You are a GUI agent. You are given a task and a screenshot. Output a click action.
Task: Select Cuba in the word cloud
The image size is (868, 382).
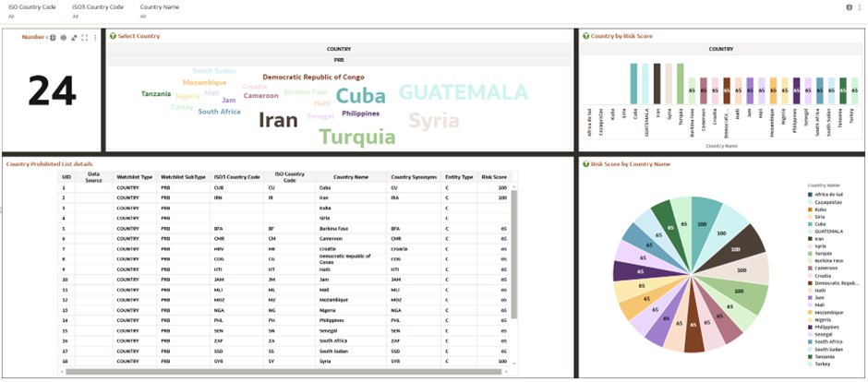click(x=360, y=96)
